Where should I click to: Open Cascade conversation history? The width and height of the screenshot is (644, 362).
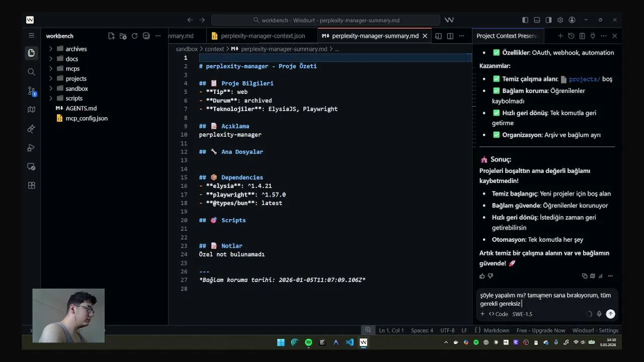coord(571,36)
